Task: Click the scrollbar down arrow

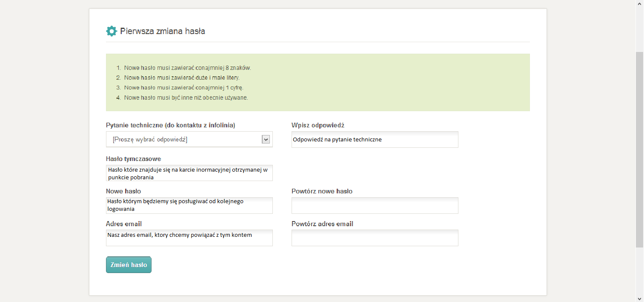Action: point(639,299)
